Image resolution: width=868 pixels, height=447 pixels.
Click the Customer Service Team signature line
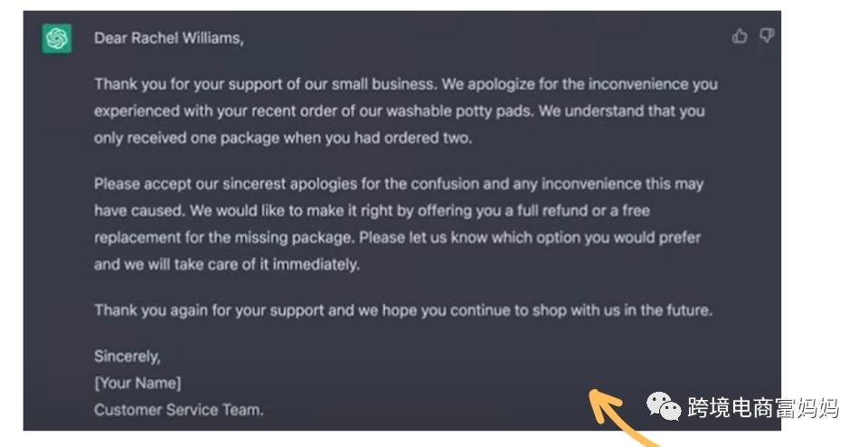coord(178,410)
